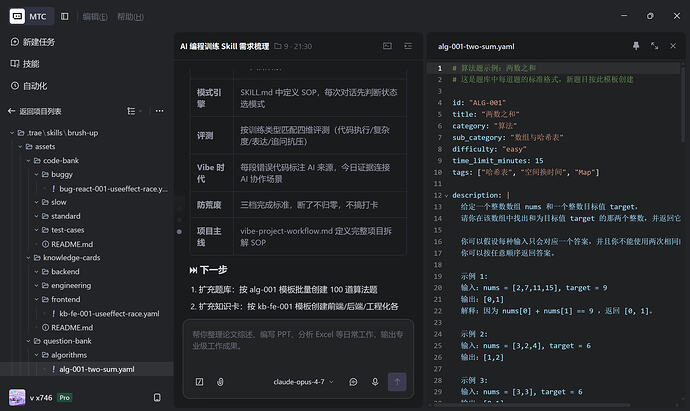The image size is (690, 411).
Task: Click the editor vertical scrollbar
Action: click(683, 103)
